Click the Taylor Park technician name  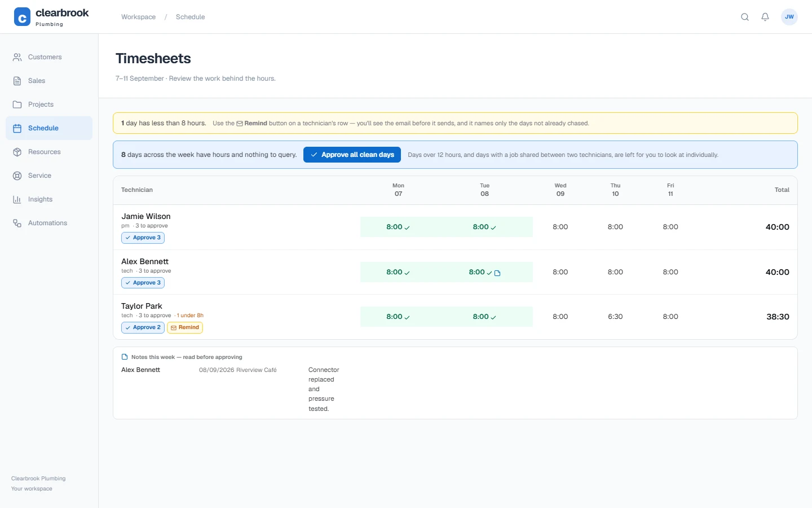tap(142, 306)
